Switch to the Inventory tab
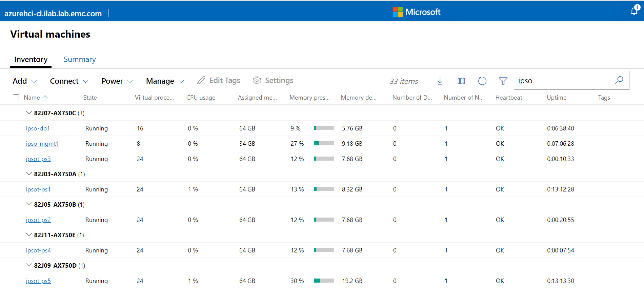 (x=31, y=59)
